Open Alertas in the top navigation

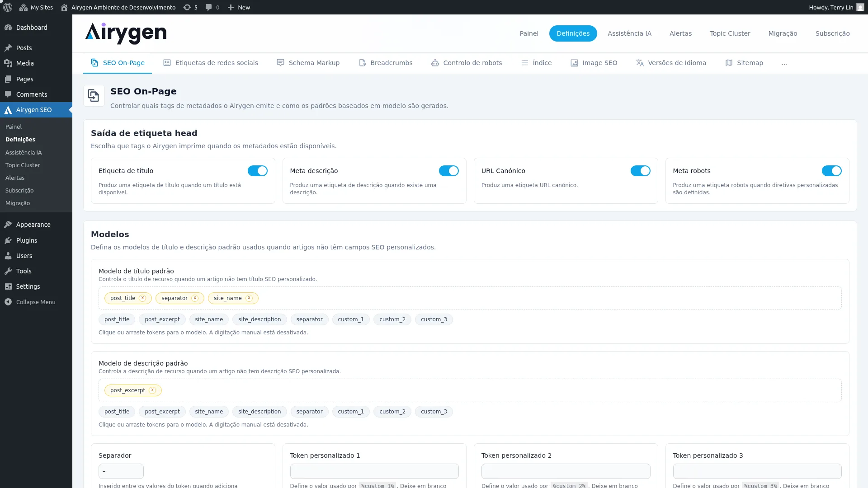[680, 33]
